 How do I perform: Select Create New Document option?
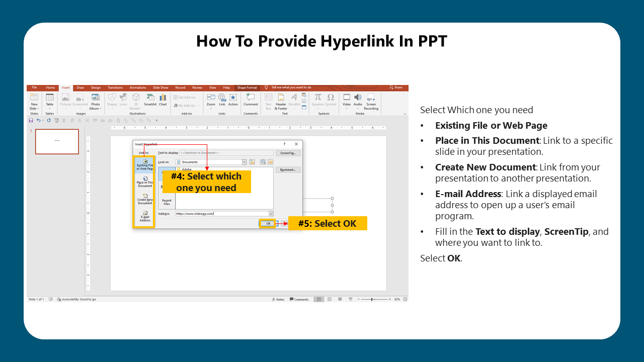click(145, 199)
